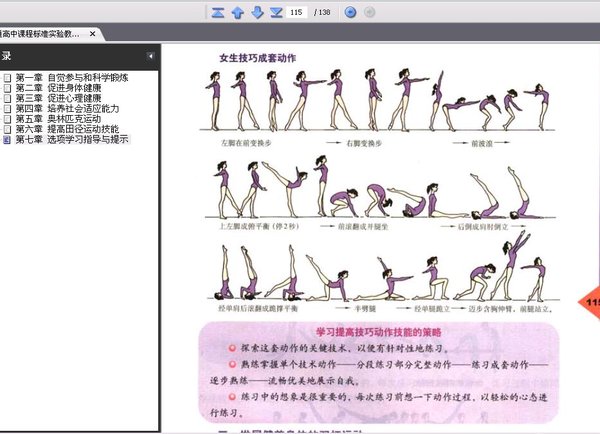This screenshot has width=600, height=434.
Task: Collapse the bookmarks panel with arrow button
Action: pyautogui.click(x=150, y=56)
